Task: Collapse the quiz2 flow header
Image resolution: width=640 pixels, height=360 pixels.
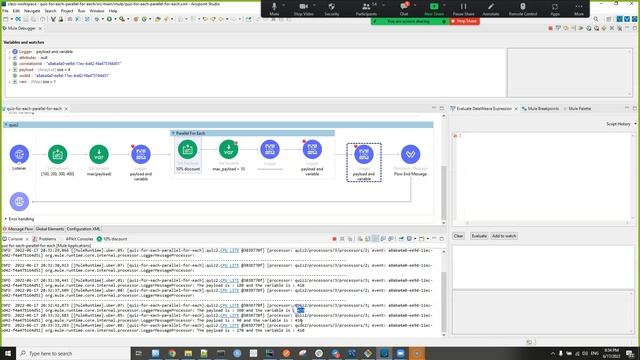Action: (x=6, y=124)
